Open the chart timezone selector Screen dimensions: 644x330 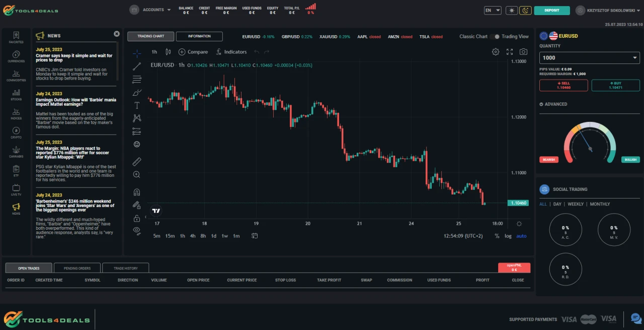click(x=463, y=236)
